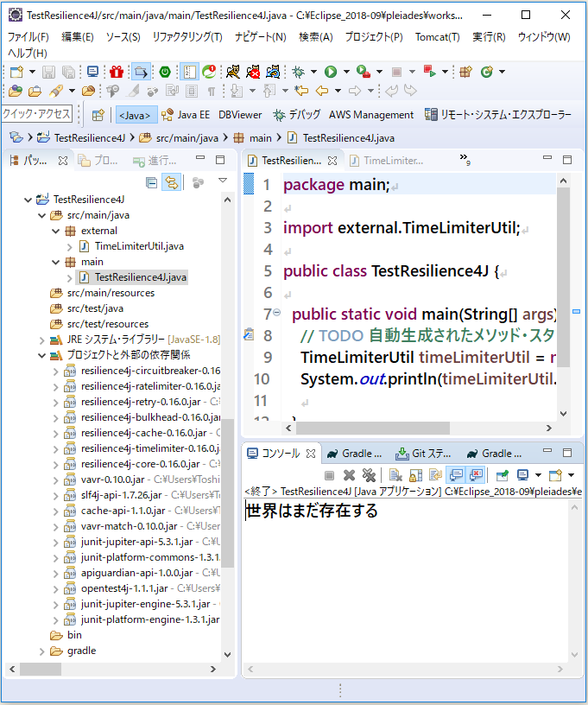Screen dimensions: 588x705
Task: Open the Run configurations dropdown arrow
Action: point(346,72)
